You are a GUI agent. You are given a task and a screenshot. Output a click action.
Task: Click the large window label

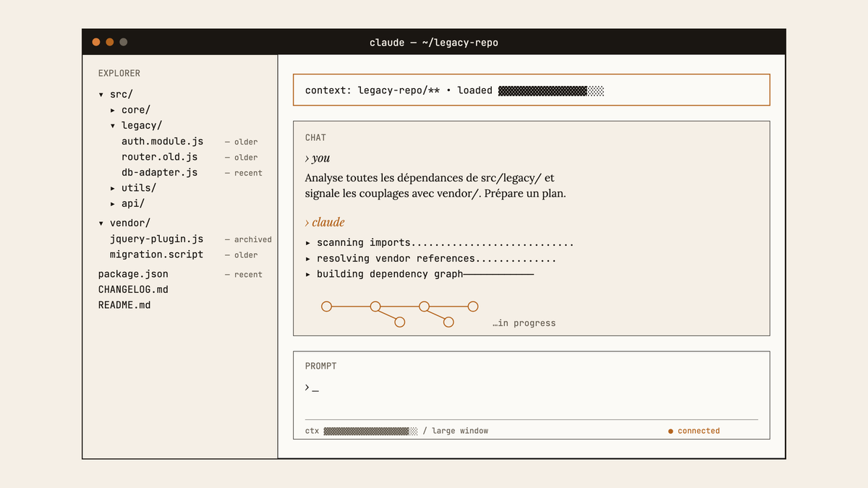coord(460,431)
